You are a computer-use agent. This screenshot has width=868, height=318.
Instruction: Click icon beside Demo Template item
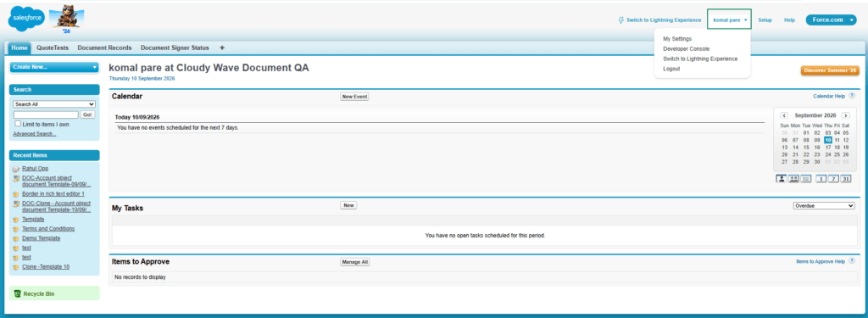[15, 238]
